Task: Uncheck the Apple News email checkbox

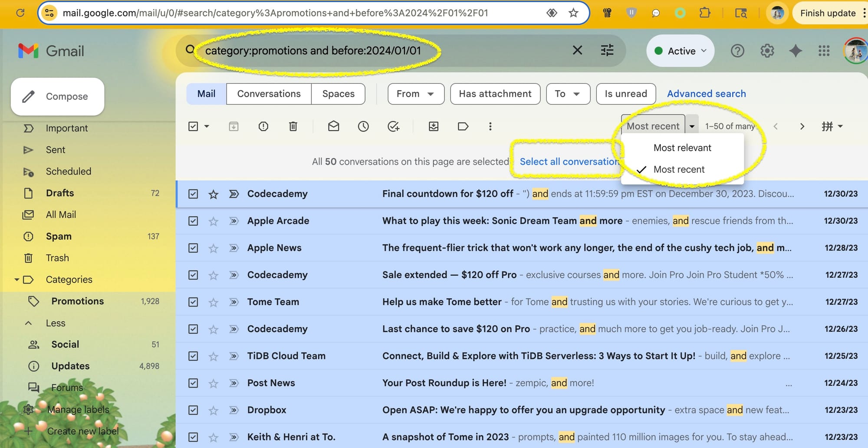Action: [193, 248]
